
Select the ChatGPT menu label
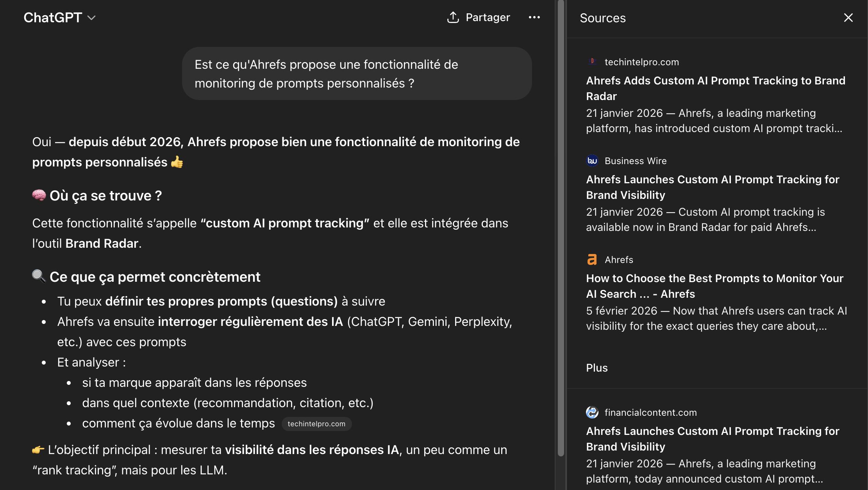point(53,17)
